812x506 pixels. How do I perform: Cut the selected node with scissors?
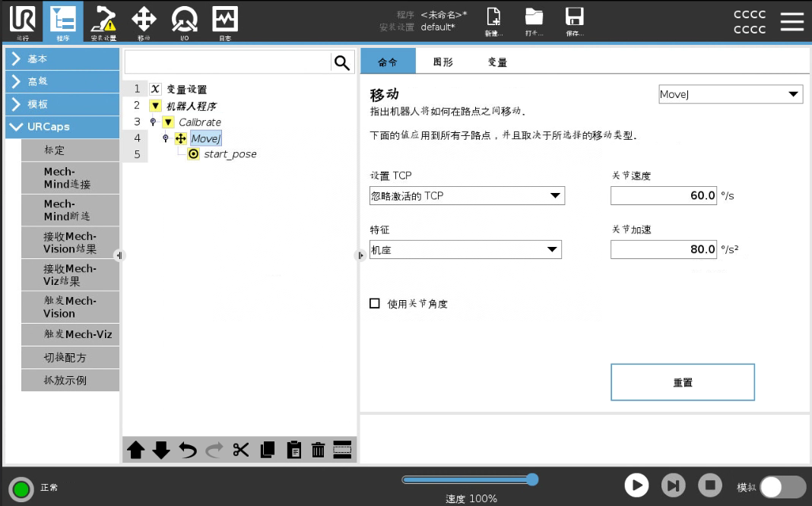[x=241, y=450]
